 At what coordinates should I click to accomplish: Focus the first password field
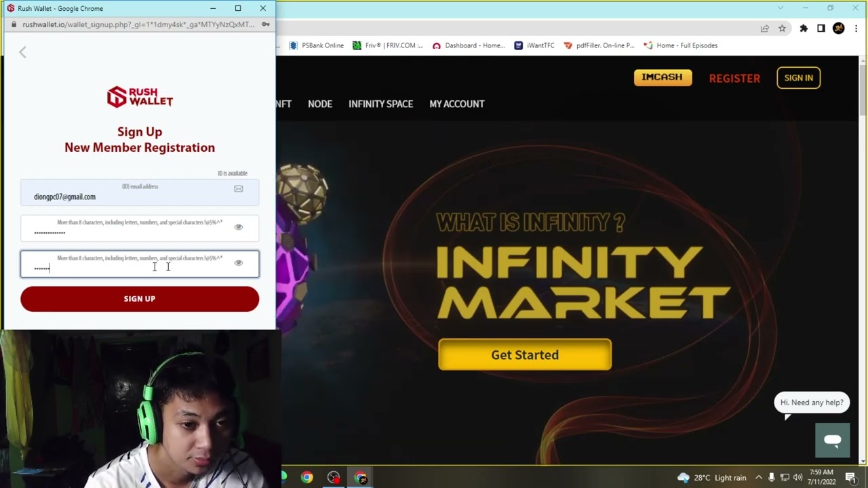pyautogui.click(x=140, y=228)
